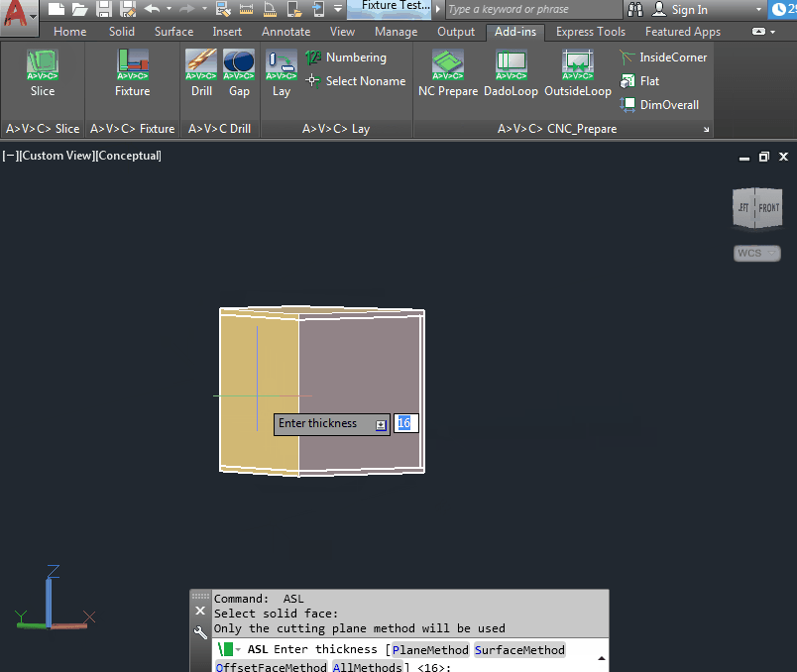Select the Lay tool
Viewport: 797px width, 672px height.
pos(282,72)
